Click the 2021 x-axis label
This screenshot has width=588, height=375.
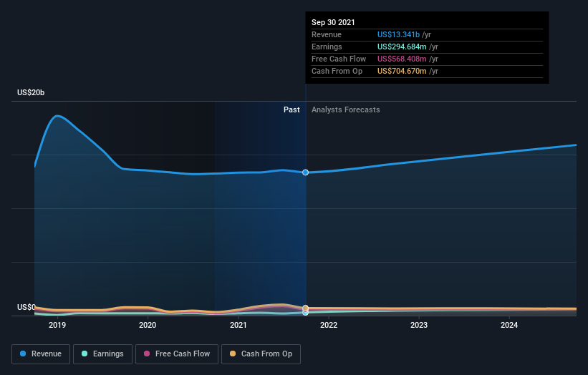coord(238,325)
